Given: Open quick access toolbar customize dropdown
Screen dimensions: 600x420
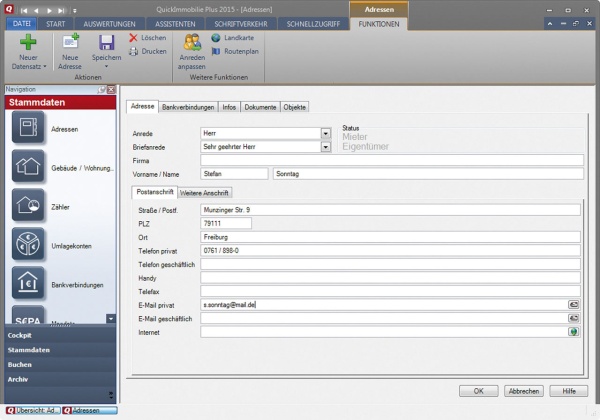Looking at the screenshot, I should (75, 11).
